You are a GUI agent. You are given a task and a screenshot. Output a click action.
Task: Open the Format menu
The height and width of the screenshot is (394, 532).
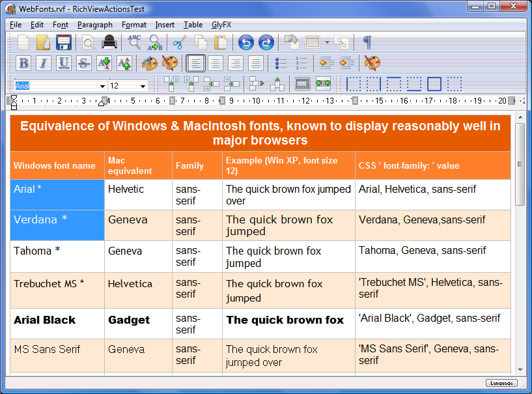coord(134,25)
